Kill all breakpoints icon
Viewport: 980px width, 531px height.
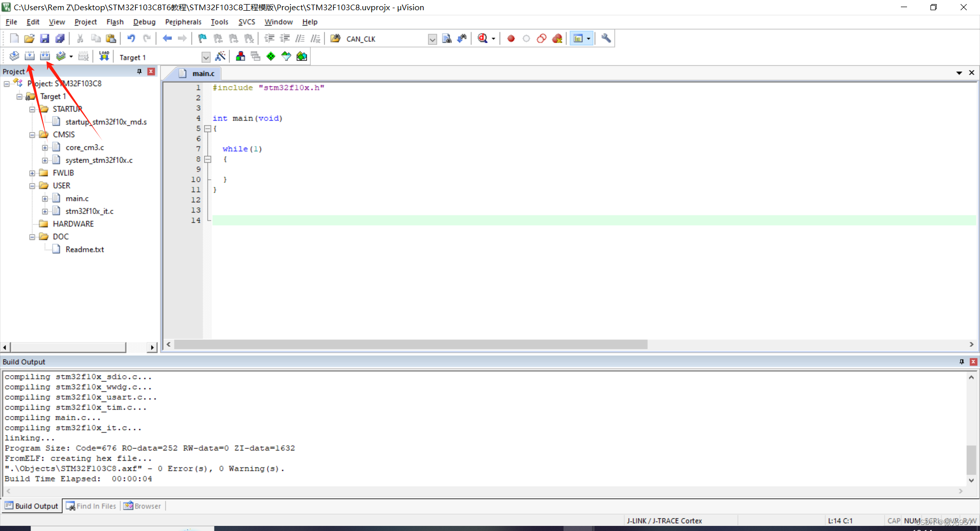[x=557, y=38]
